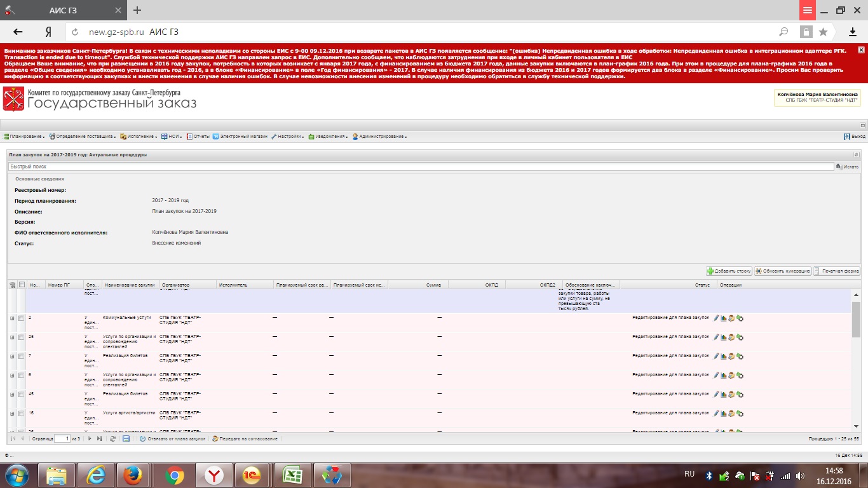
Task: Click the Выход logout link
Action: click(x=855, y=137)
